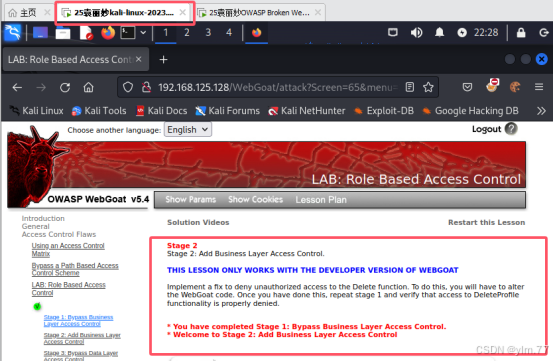Close the OWASP Broken Web VM tab
This screenshot has height=361, width=553.
coord(318,13)
